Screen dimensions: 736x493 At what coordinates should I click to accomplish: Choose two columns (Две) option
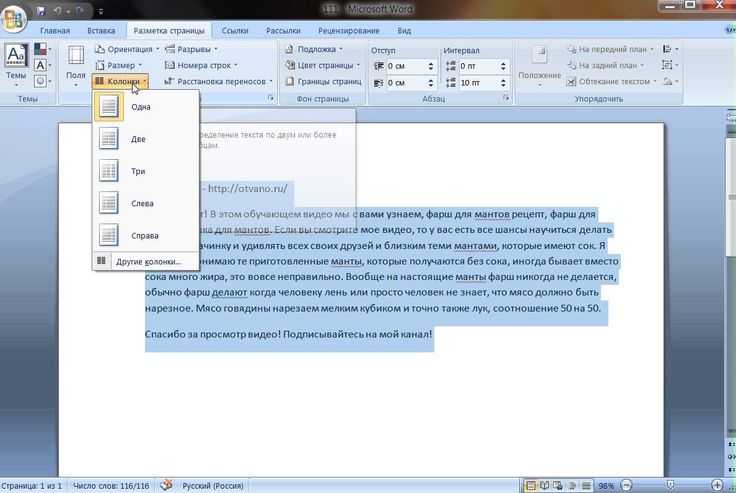[x=146, y=139]
